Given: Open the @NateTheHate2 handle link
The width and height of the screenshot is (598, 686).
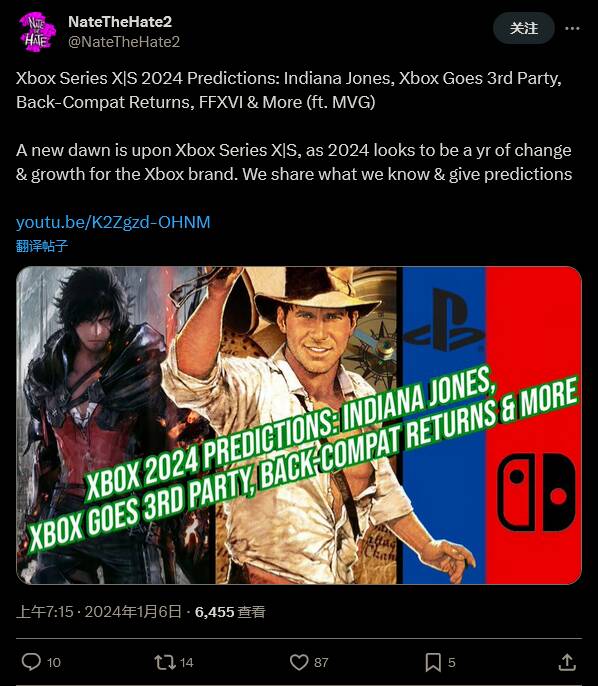Looking at the screenshot, I should point(124,42).
